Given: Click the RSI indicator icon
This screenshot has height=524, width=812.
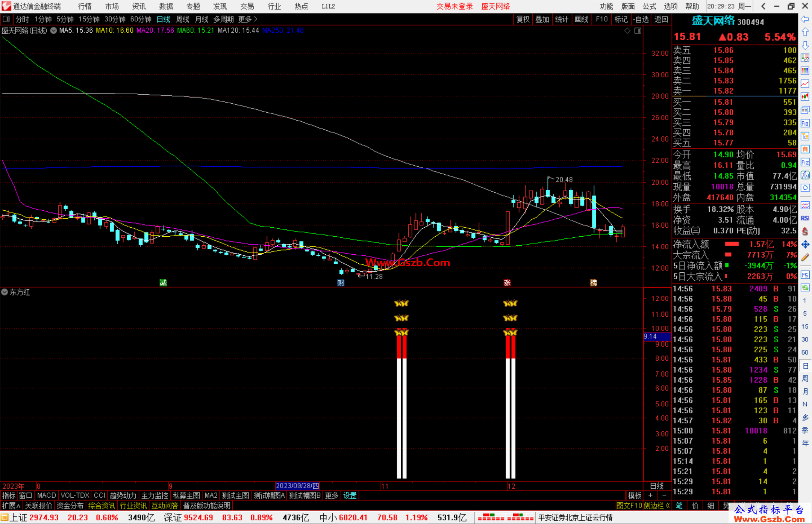Looking at the screenshot, I should pos(805,218).
